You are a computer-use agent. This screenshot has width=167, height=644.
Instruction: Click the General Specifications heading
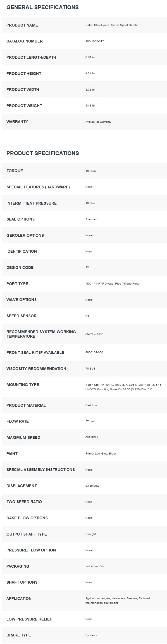pyautogui.click(x=42, y=8)
